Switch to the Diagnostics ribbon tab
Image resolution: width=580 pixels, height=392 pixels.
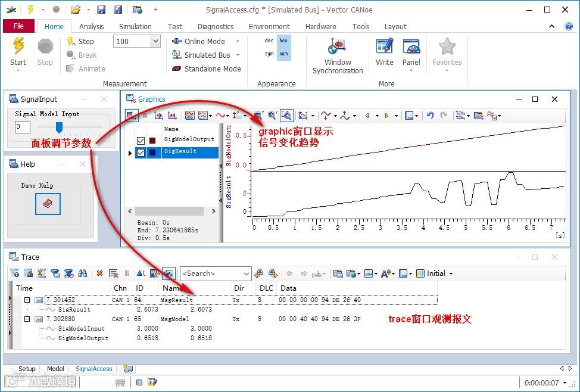tap(216, 26)
